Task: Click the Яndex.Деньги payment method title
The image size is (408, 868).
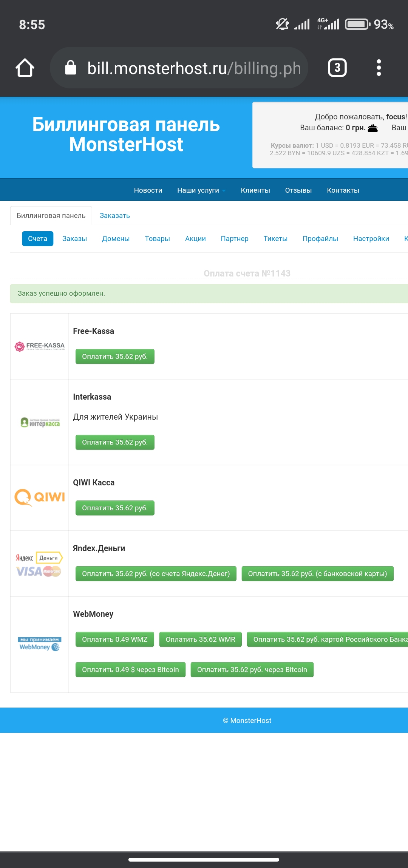Action: point(99,548)
